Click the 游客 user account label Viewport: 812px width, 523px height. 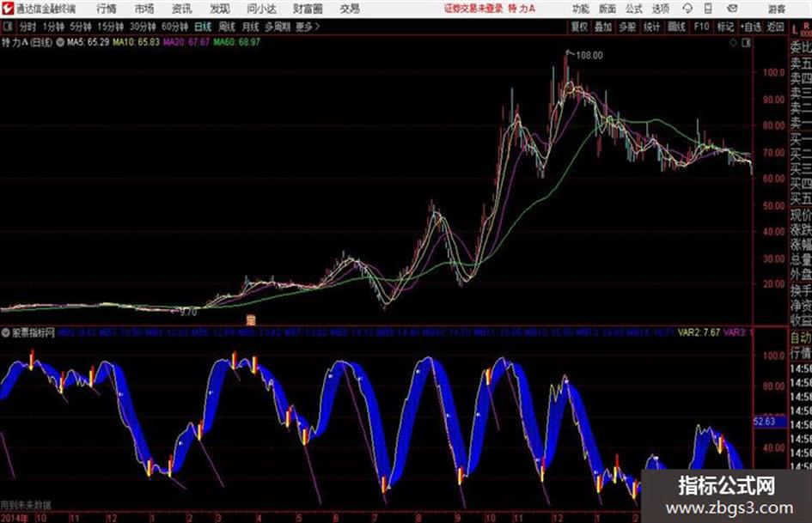[776, 9]
